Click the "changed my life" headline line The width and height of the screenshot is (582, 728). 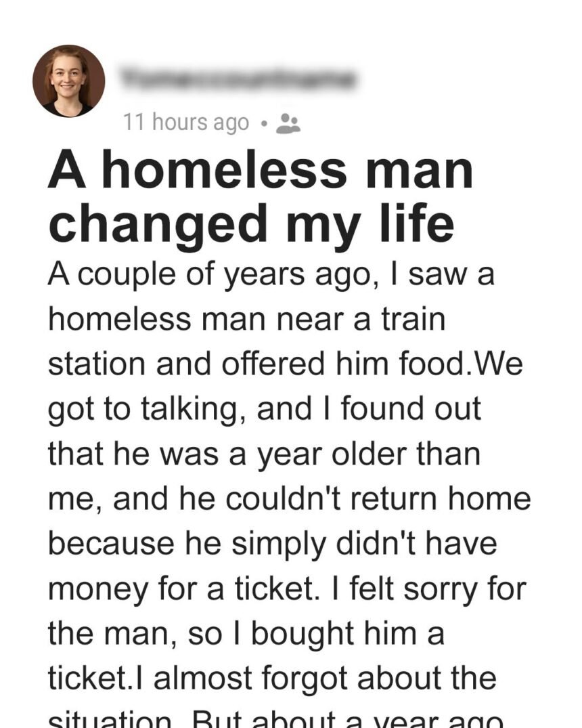coord(250,224)
